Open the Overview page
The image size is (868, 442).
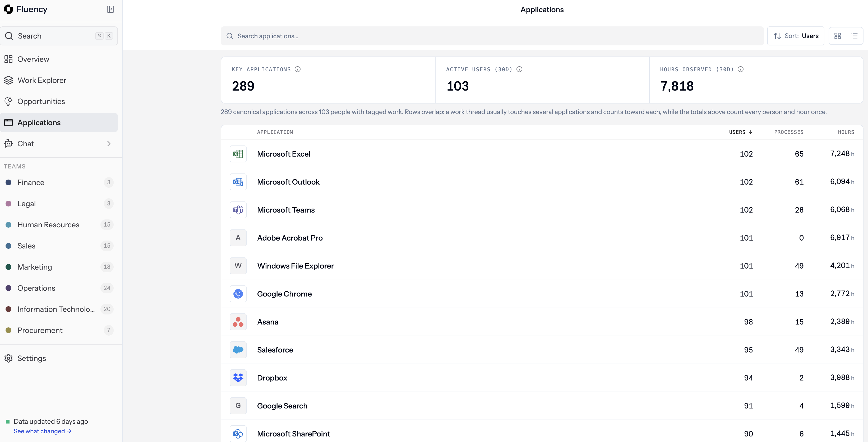[59, 59]
